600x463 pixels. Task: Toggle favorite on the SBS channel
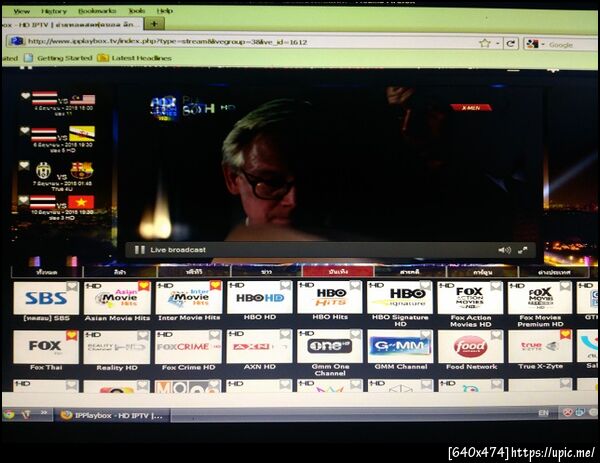coord(72,286)
